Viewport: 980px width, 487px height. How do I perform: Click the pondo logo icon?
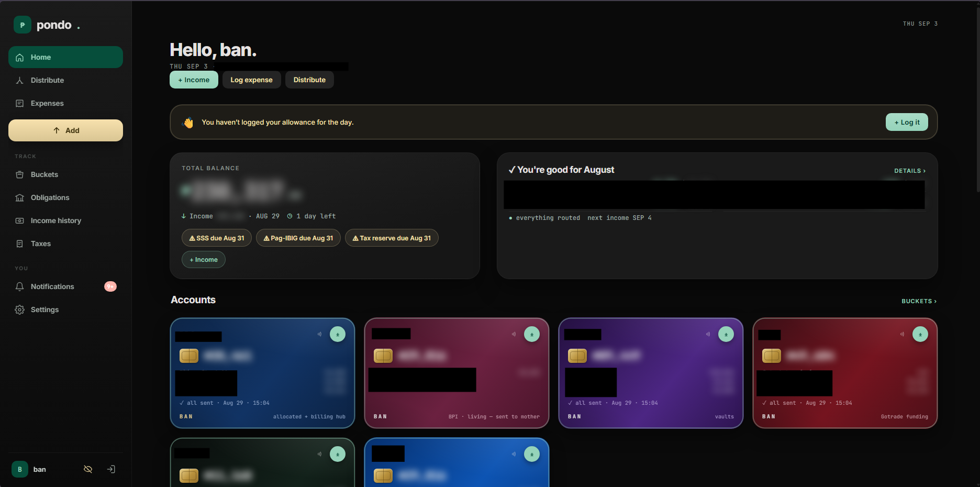coord(23,25)
